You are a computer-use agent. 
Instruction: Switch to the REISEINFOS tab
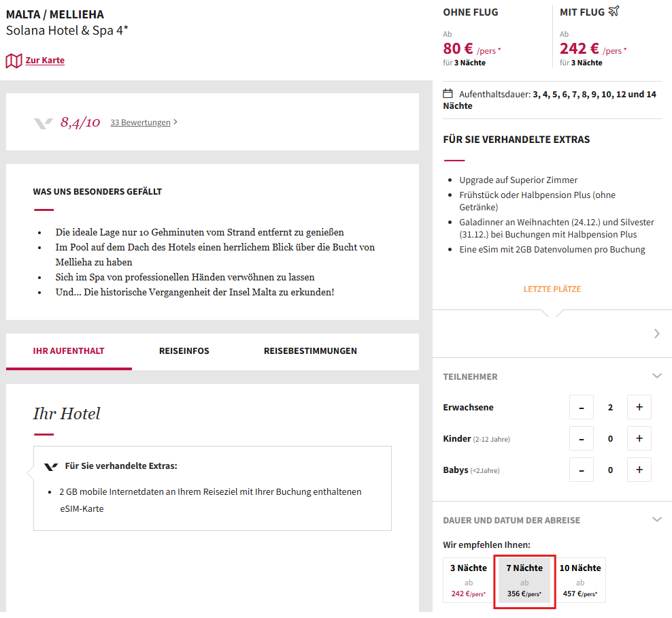184,351
